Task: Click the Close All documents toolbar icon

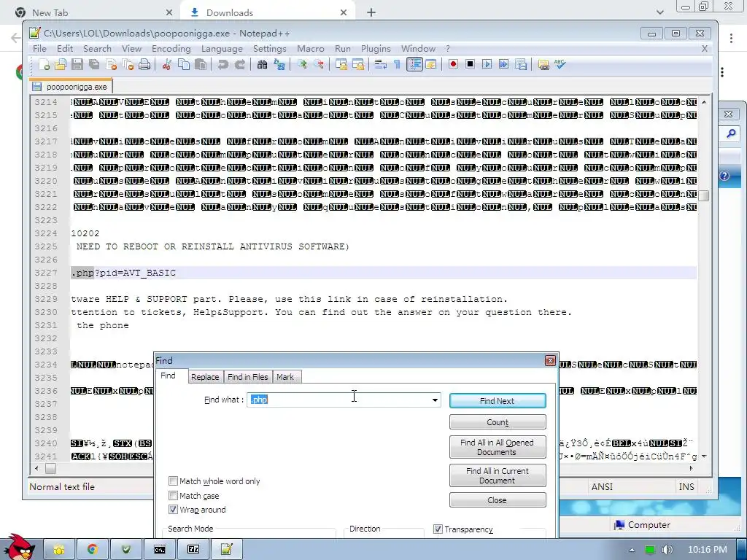Action: 128,64
